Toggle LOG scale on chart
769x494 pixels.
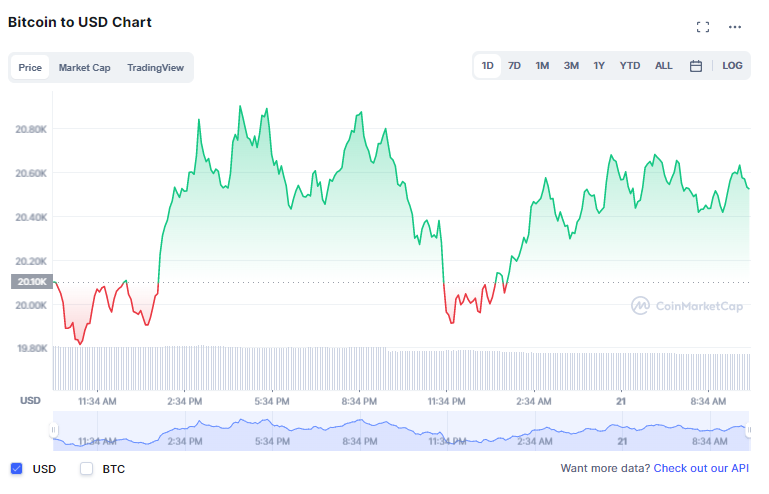pyautogui.click(x=732, y=66)
